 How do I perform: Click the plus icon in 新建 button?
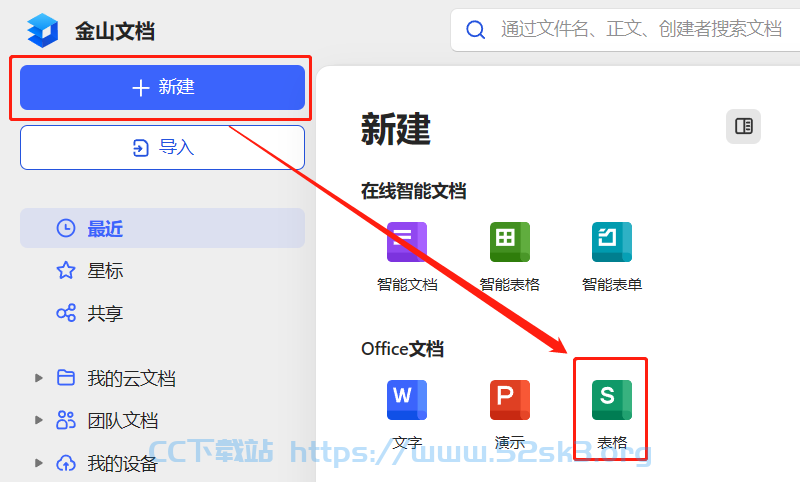pyautogui.click(x=141, y=88)
